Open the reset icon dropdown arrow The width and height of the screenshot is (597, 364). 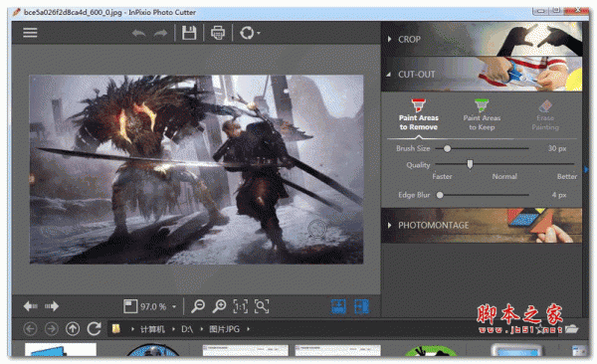pos(259,34)
